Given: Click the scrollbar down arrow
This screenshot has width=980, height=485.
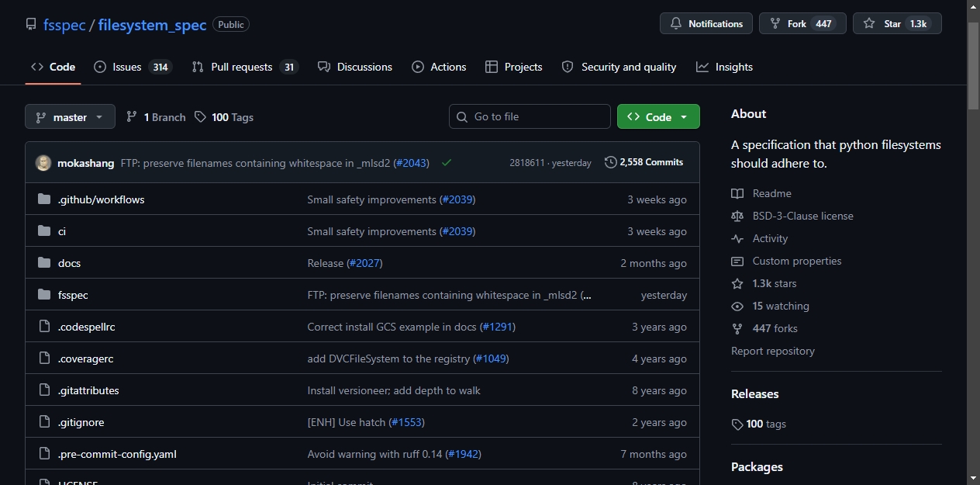Looking at the screenshot, I should pyautogui.click(x=974, y=478).
